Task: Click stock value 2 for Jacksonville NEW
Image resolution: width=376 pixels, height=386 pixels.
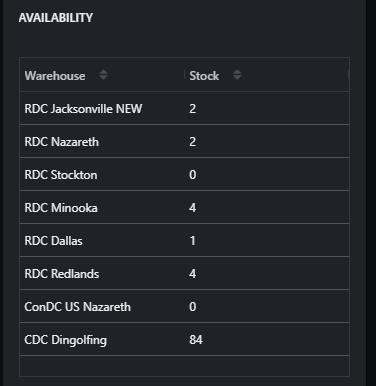Action: click(192, 109)
